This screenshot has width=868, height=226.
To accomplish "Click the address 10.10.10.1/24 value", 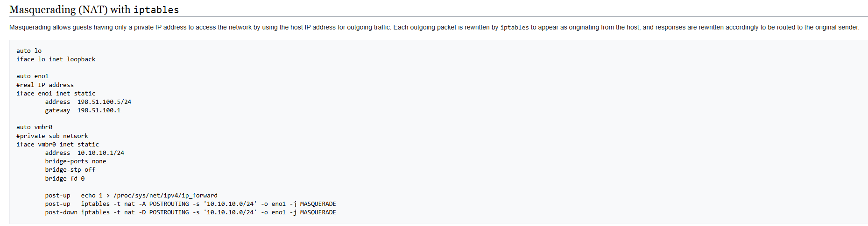I will [x=100, y=153].
